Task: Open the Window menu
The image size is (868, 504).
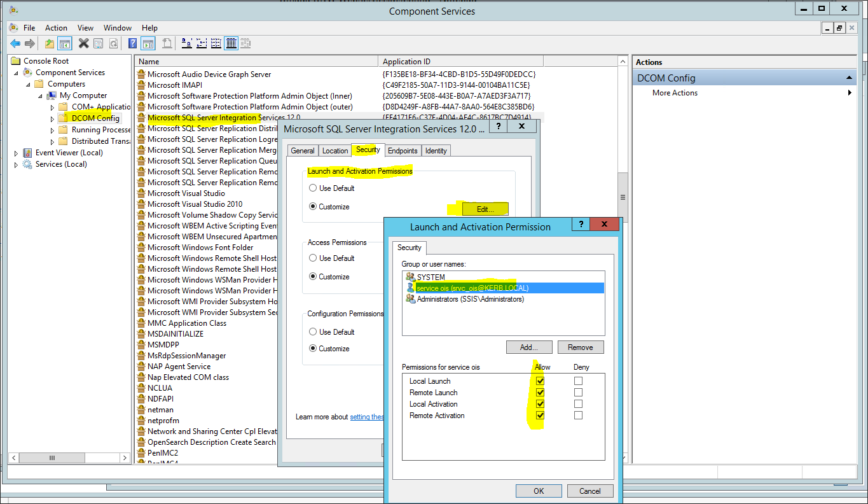Action: tap(118, 28)
